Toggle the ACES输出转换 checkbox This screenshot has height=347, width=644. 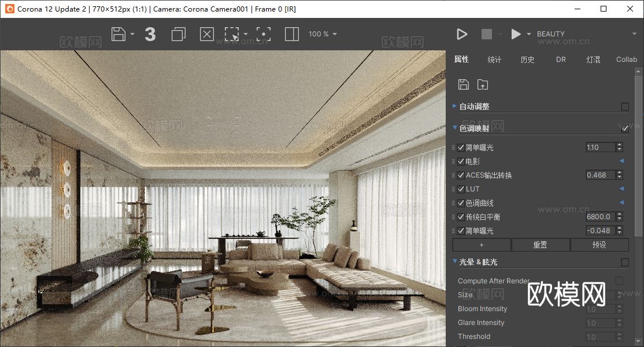(x=461, y=175)
